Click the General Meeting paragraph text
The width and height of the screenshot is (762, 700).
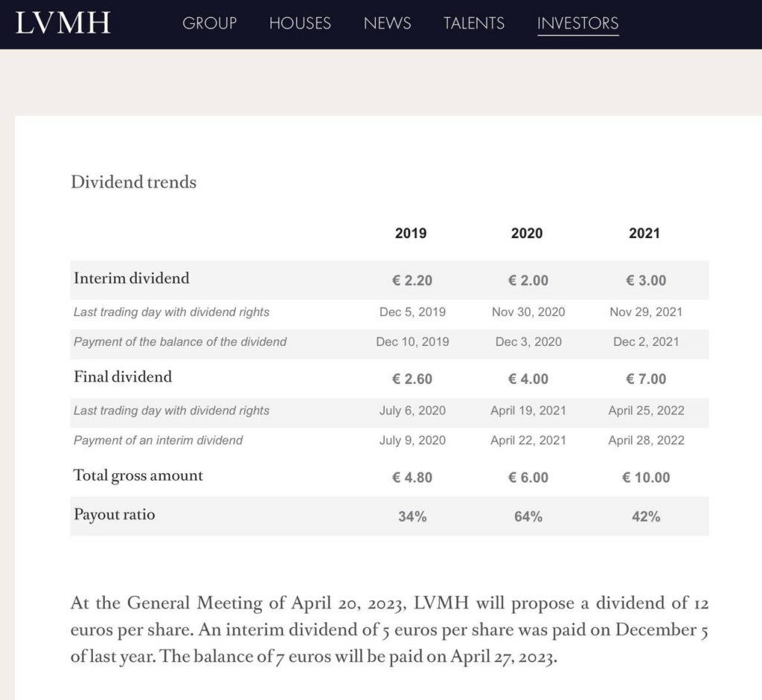390,629
